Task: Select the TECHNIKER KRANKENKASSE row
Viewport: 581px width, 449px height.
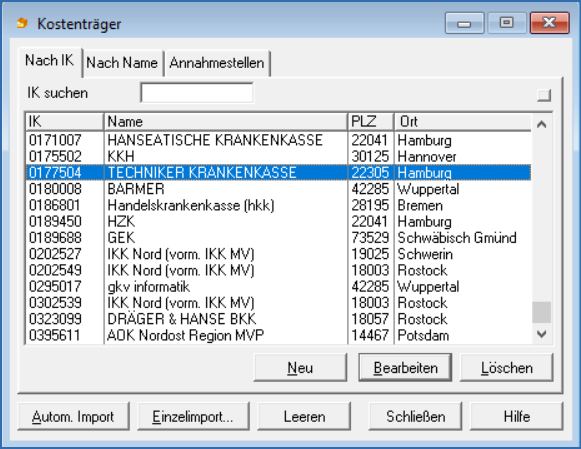Action: point(278,173)
